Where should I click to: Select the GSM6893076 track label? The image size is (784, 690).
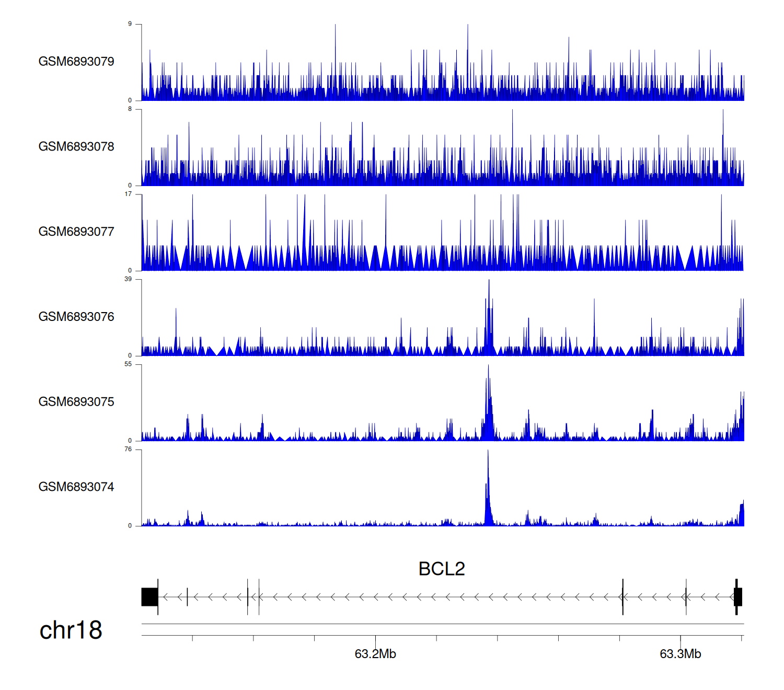tap(76, 317)
